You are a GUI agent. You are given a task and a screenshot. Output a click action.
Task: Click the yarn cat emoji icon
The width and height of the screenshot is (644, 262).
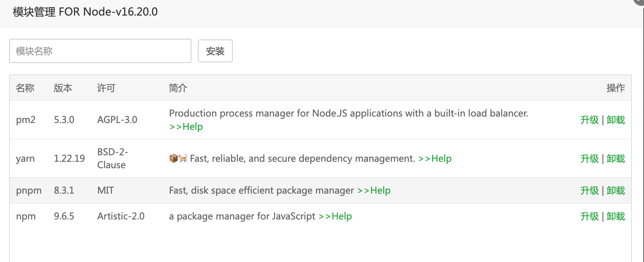183,158
